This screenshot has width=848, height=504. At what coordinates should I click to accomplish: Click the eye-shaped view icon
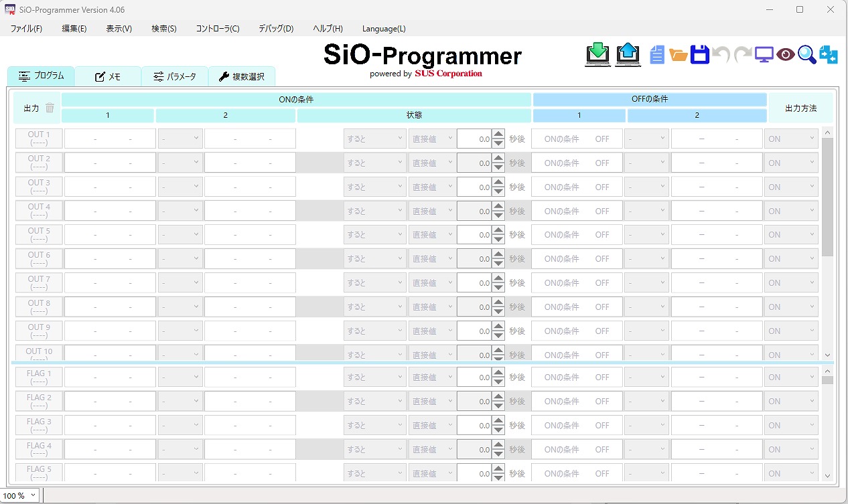click(x=785, y=54)
